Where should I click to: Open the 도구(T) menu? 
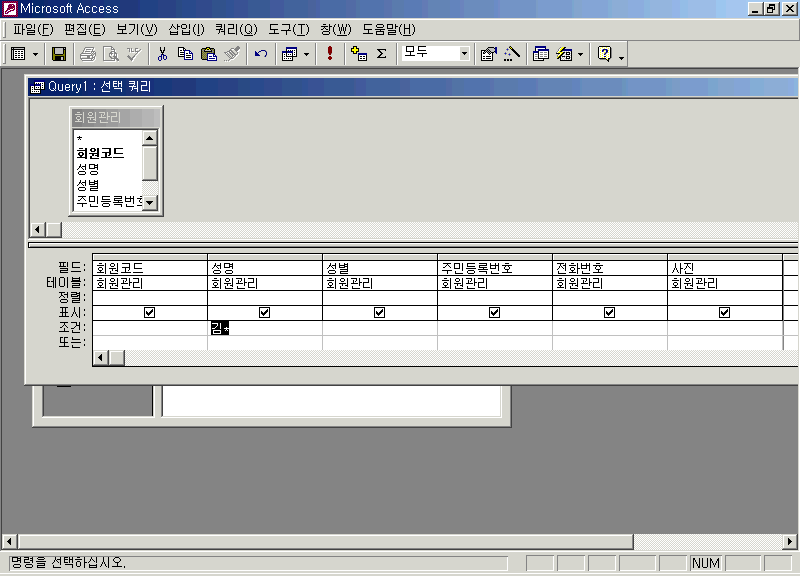coord(289,30)
